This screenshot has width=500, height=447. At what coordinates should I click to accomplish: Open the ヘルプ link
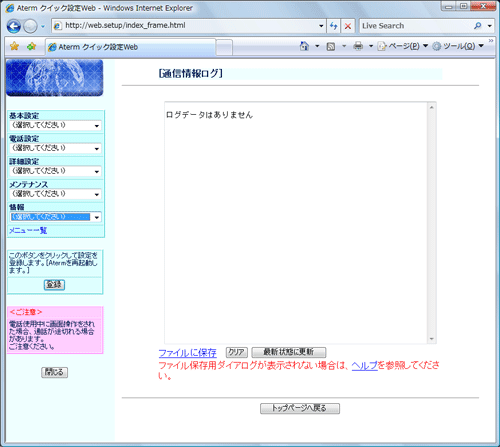point(365,366)
